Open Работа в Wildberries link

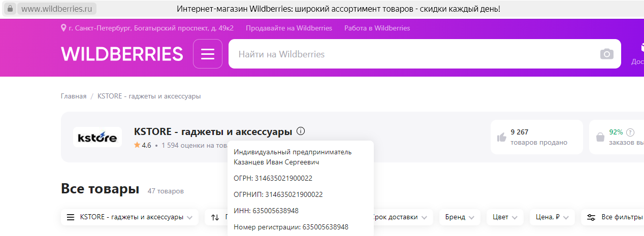(377, 28)
